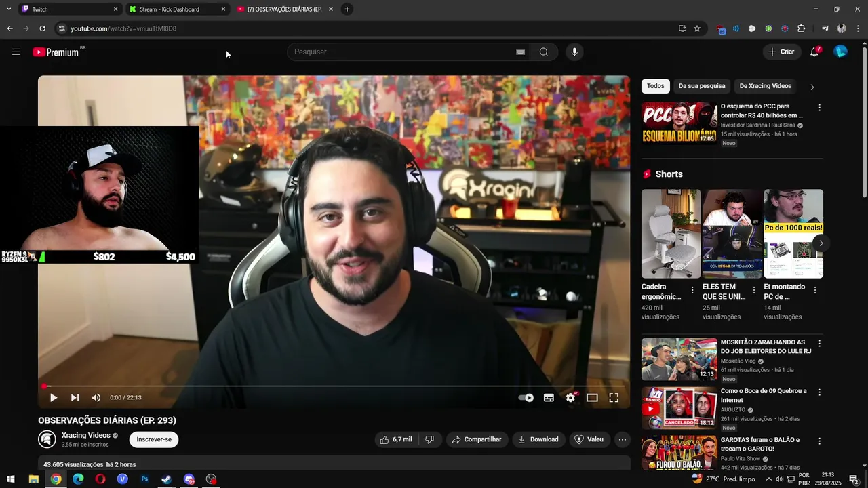Seek on the video progress bar
The height and width of the screenshot is (488, 868).
(x=334, y=386)
